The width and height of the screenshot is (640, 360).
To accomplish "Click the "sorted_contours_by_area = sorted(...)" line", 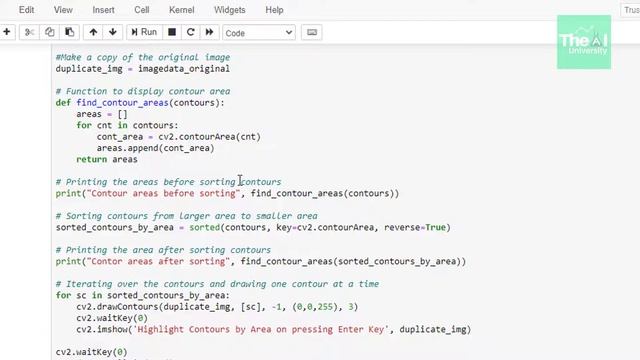I will 253,227.
